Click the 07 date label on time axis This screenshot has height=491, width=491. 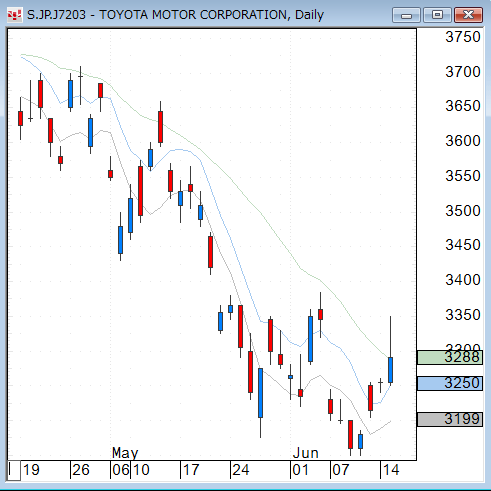[x=341, y=470]
